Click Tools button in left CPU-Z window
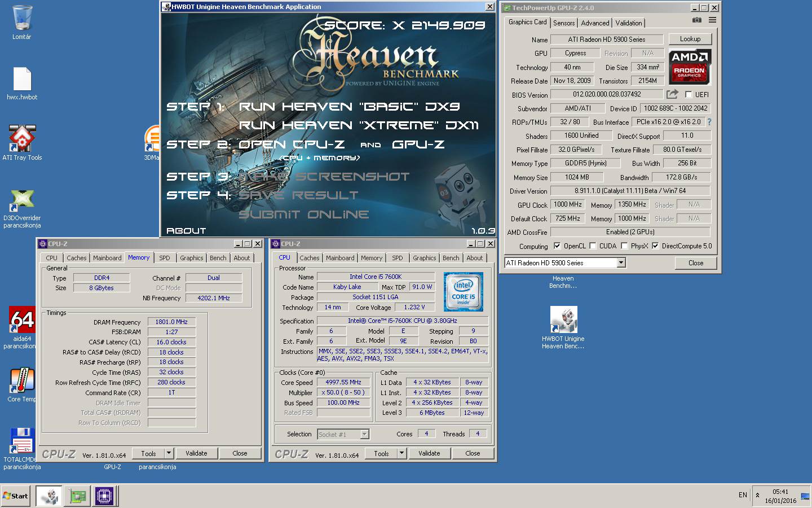This screenshot has height=508, width=812. pyautogui.click(x=148, y=453)
